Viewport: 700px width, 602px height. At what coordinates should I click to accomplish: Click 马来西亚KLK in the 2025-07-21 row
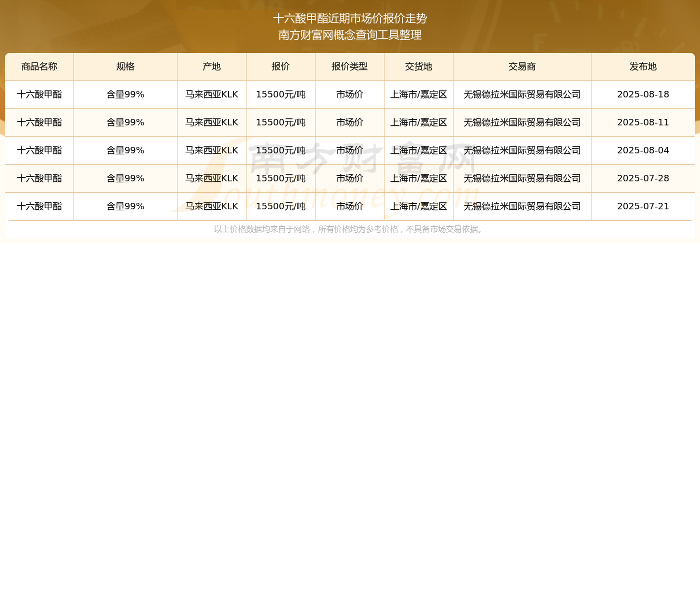(212, 206)
